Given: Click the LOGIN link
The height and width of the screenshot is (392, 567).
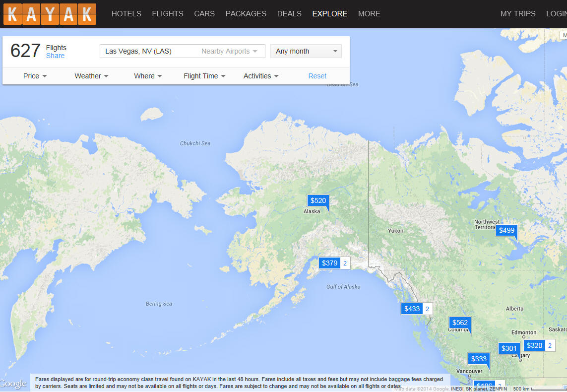Looking at the screenshot, I should pyautogui.click(x=557, y=14).
